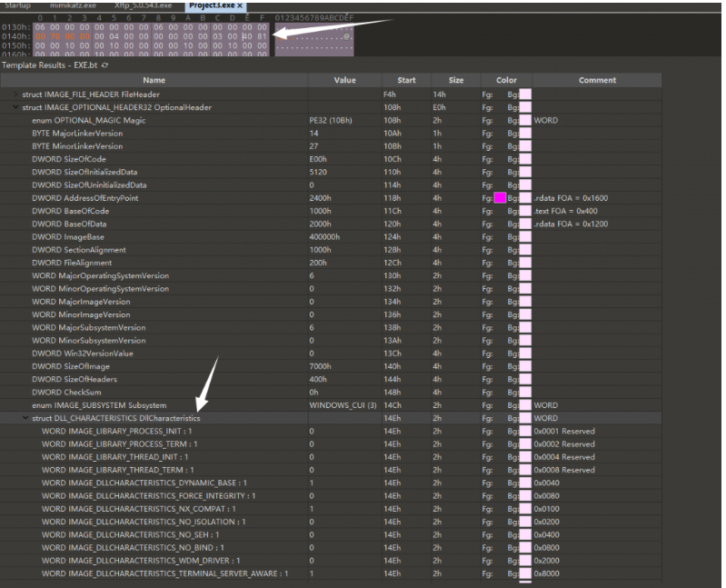Select the DWORD CheckSum row
The image size is (726, 588).
tap(331, 393)
